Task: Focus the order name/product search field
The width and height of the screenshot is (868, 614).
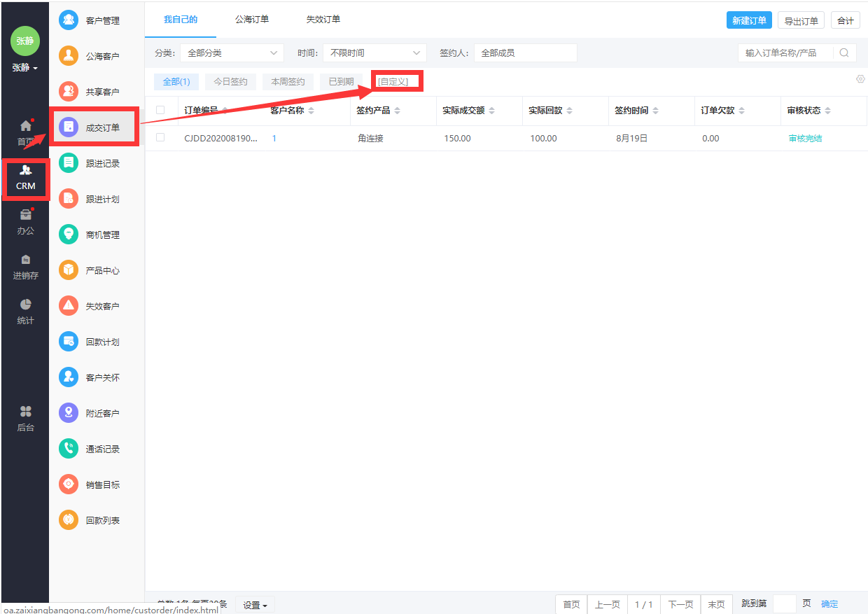Action: pyautogui.click(x=786, y=53)
